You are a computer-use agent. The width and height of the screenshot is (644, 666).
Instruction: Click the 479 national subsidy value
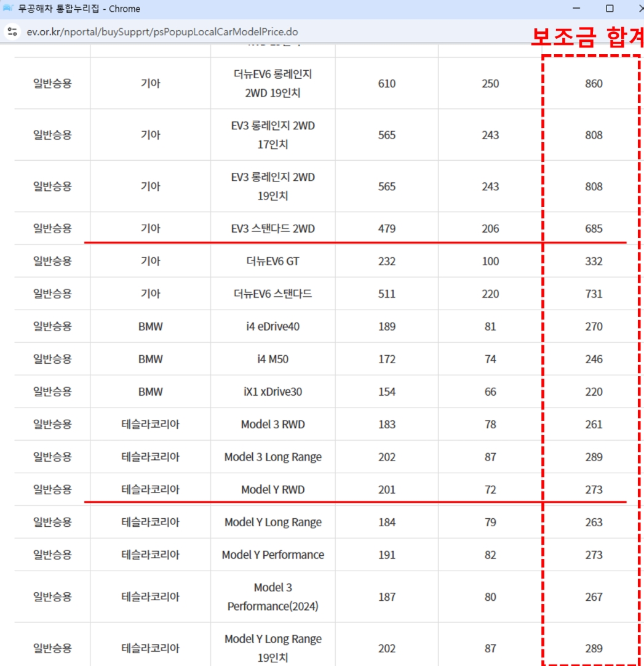387,228
